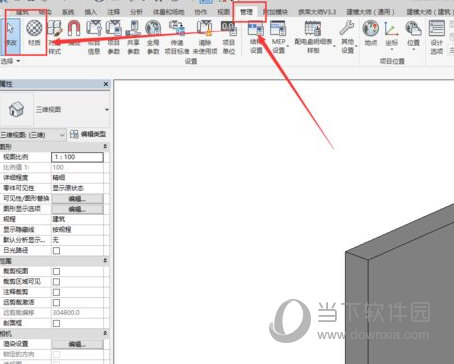Switch to the 体量和场地 tab

[x=168, y=12]
